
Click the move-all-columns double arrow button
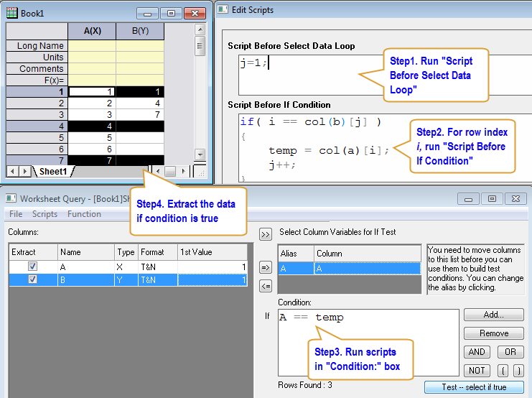[266, 234]
